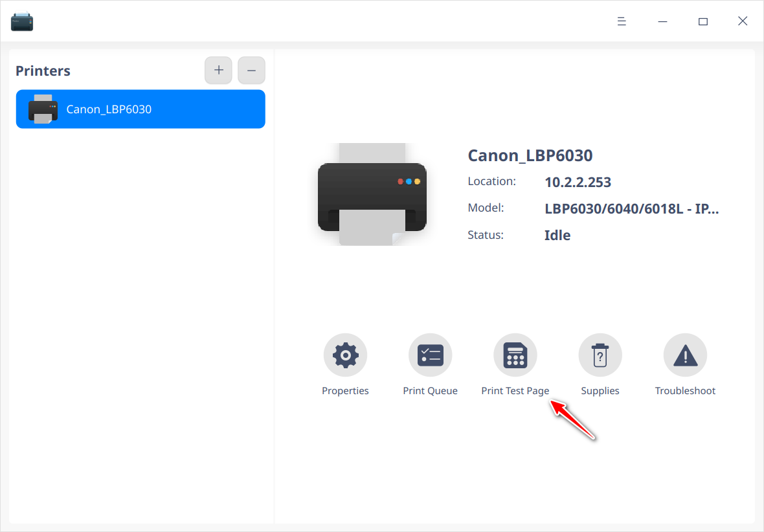Click the Model field label

(x=486, y=208)
